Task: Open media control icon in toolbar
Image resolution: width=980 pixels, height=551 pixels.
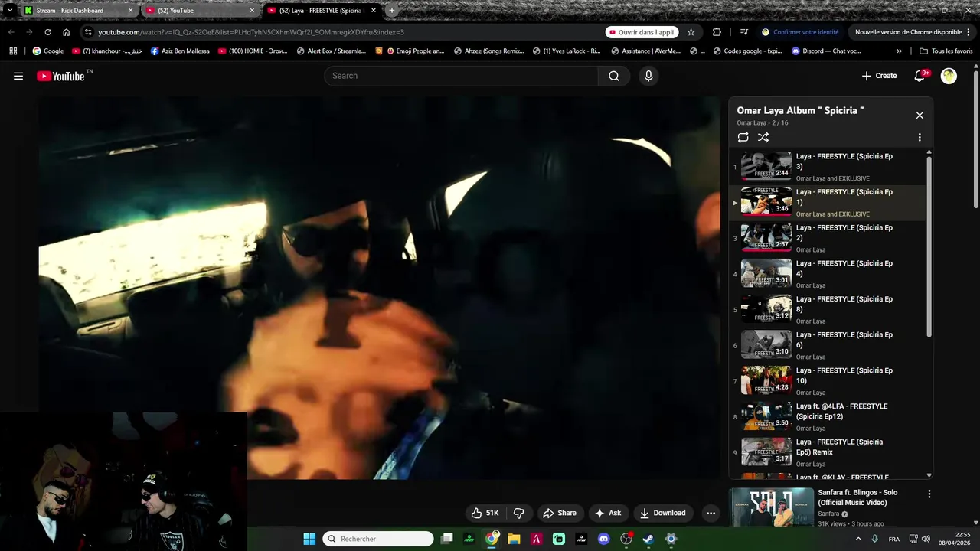Action: point(743,32)
